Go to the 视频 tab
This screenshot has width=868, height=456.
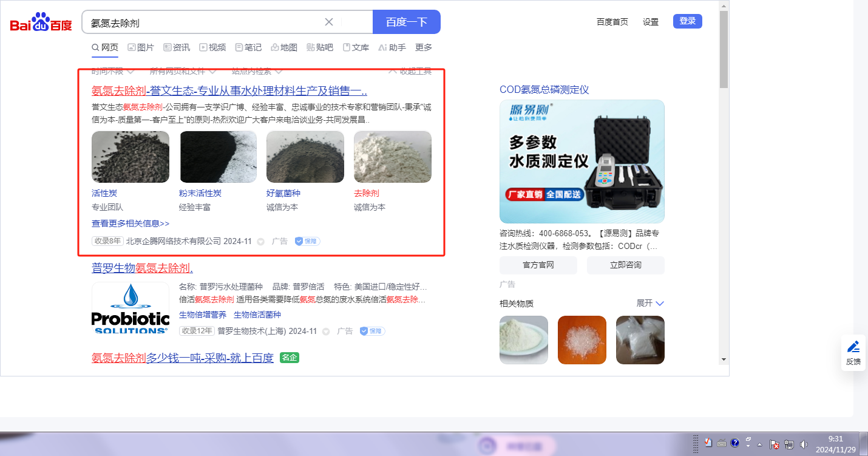(x=212, y=47)
